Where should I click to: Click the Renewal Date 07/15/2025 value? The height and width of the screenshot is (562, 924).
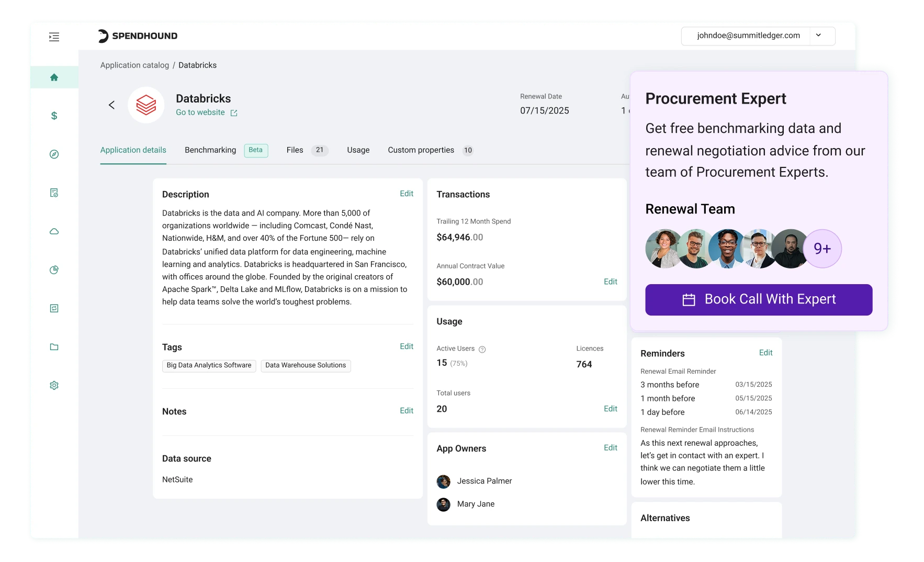[x=544, y=111]
